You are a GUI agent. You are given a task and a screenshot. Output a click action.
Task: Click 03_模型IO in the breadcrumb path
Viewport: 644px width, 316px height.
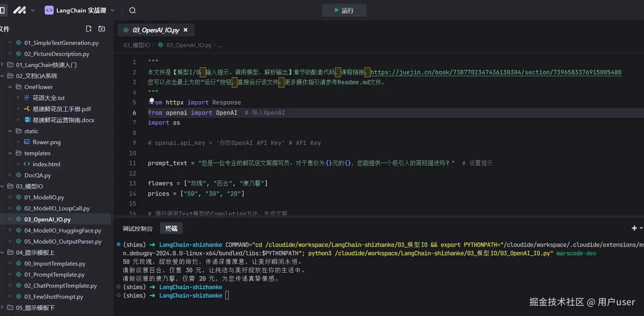pos(137,45)
